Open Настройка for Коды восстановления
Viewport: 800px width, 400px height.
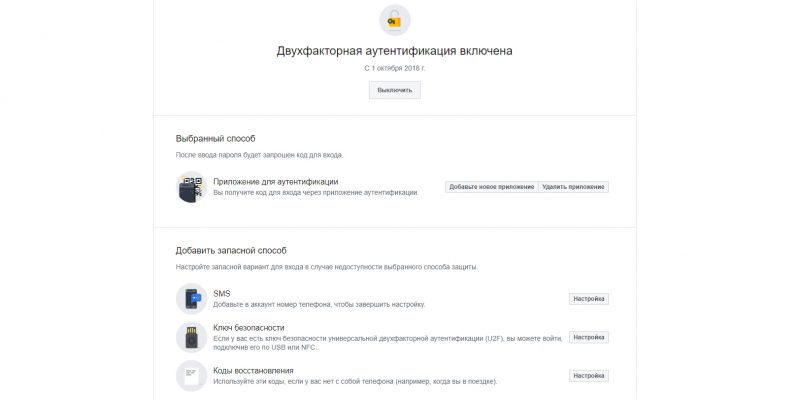(x=589, y=376)
